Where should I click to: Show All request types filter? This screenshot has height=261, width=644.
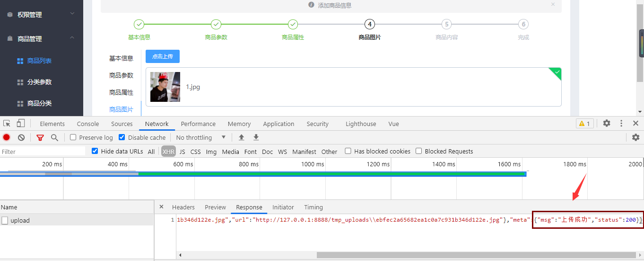click(x=151, y=152)
